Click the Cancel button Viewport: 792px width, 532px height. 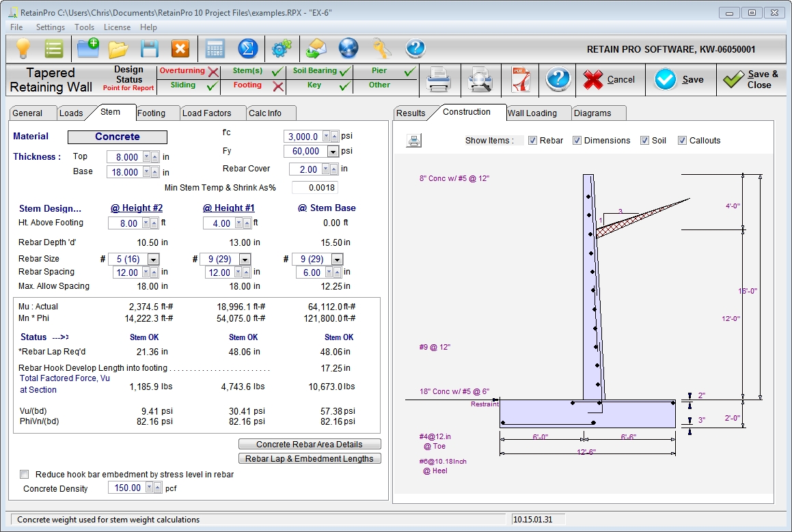coord(610,80)
